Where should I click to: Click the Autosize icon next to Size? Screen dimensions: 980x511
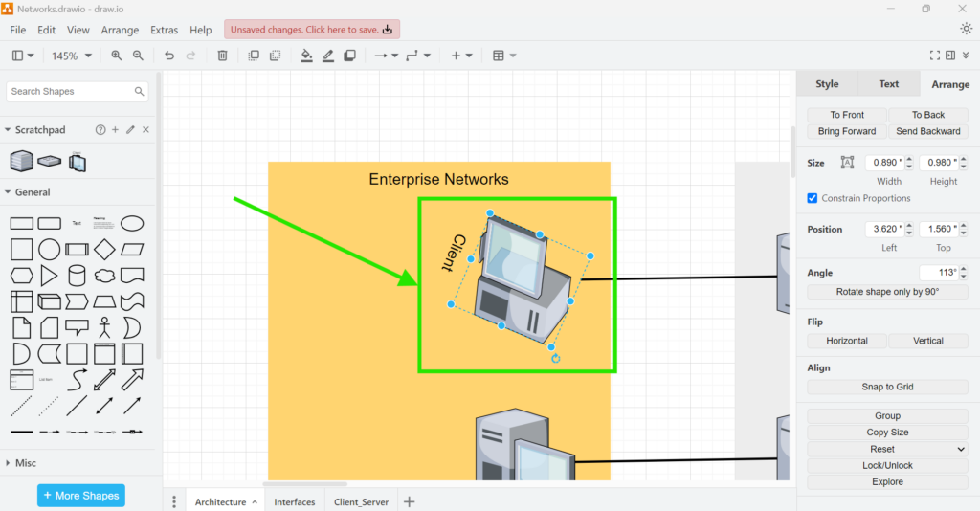pyautogui.click(x=848, y=163)
